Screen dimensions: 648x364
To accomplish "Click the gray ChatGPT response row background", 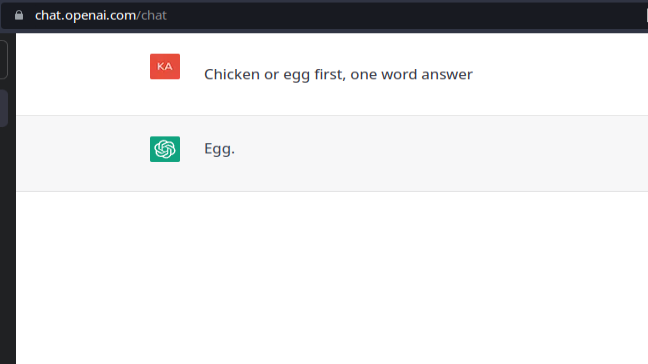I will [x=332, y=153].
